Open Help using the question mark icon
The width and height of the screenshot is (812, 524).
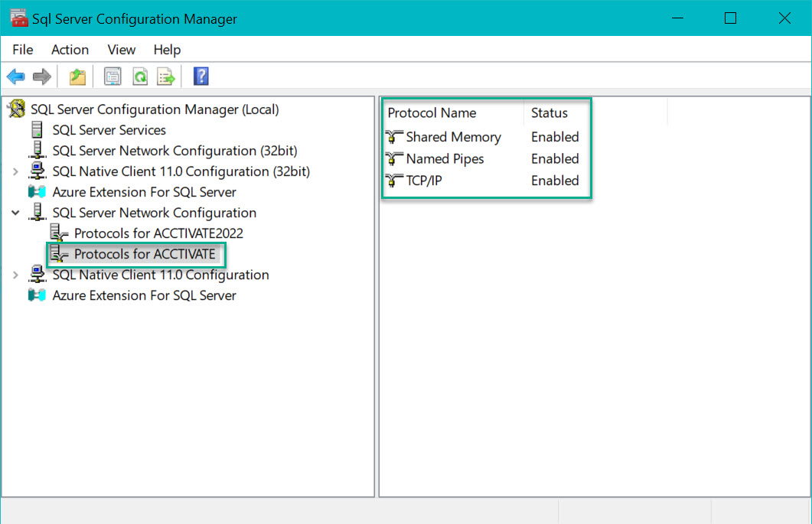coord(200,76)
